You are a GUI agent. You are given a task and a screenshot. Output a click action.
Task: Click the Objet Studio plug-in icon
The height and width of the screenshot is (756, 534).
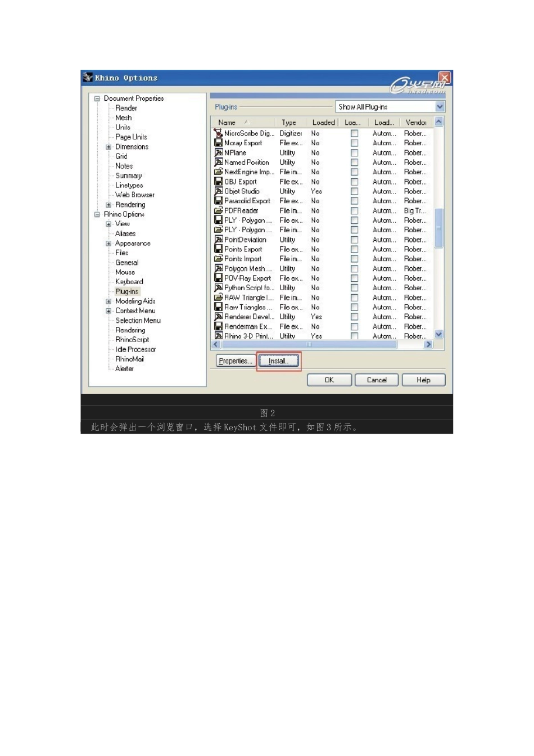[x=218, y=191]
